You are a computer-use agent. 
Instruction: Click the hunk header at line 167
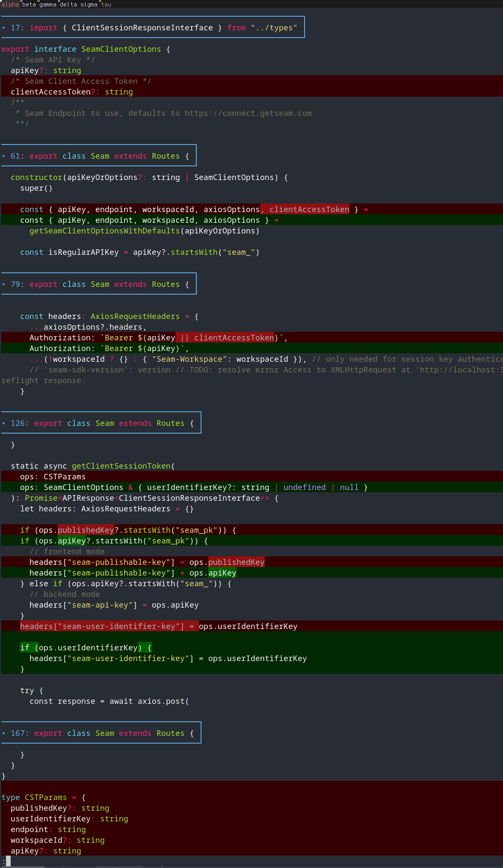point(101,733)
